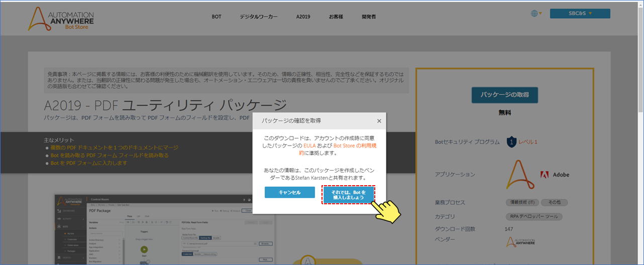Click the Botセキュリティ プログラム label

click(x=467, y=142)
